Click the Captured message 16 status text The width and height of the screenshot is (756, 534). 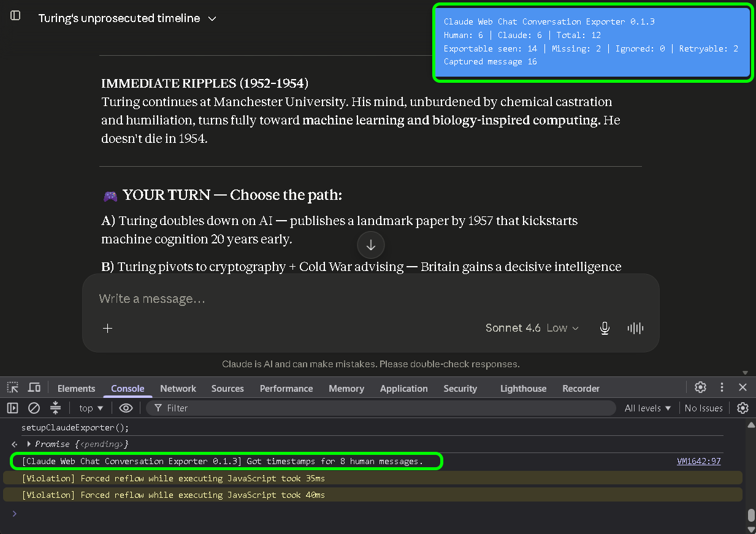(x=490, y=61)
